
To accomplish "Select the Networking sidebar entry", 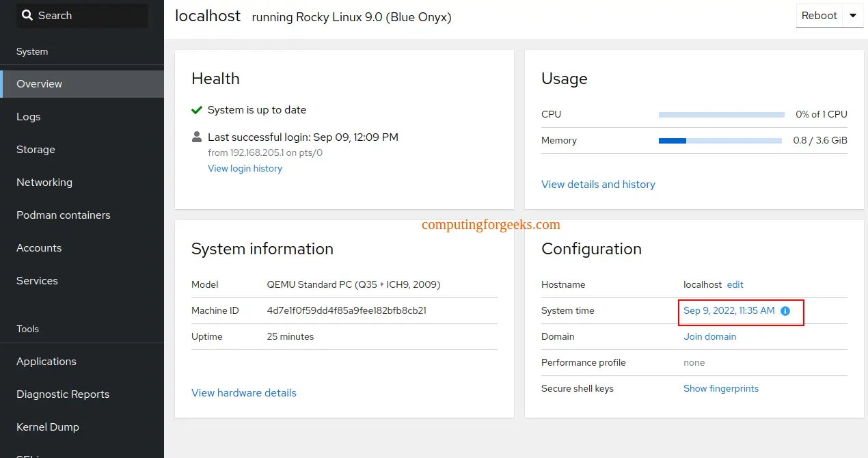I will click(44, 182).
